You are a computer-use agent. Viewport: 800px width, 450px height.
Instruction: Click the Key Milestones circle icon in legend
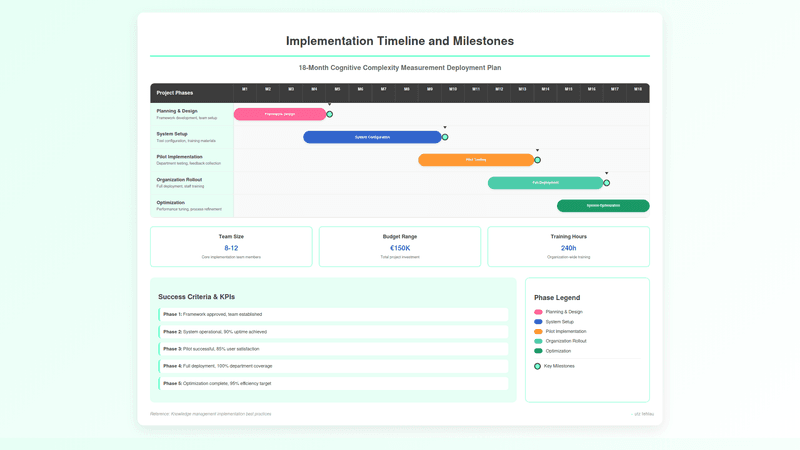click(x=537, y=366)
